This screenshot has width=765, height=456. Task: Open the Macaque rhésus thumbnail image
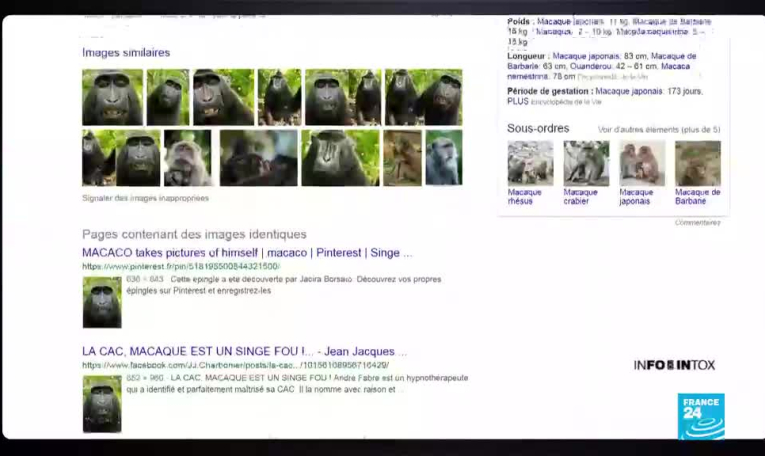[x=530, y=163]
